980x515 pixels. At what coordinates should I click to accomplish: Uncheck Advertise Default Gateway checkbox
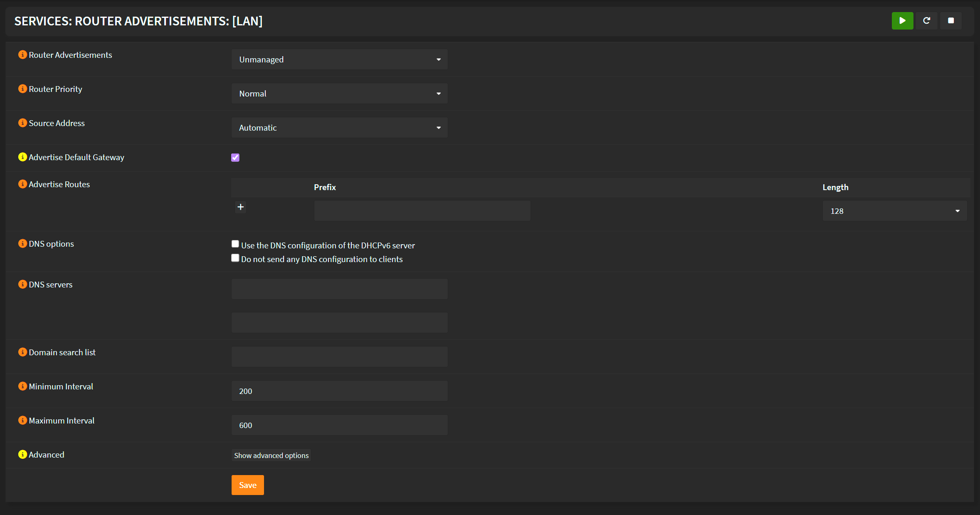point(235,158)
